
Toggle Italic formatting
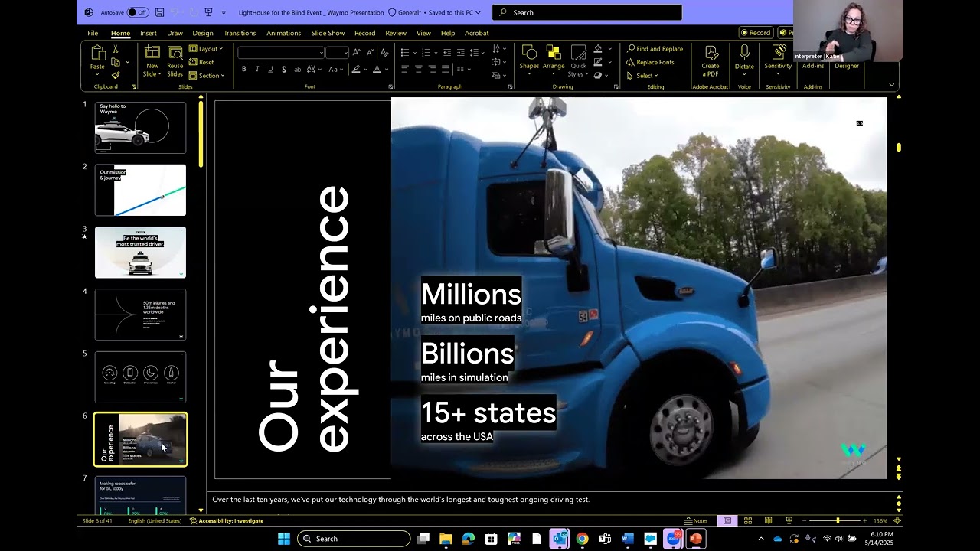click(257, 69)
